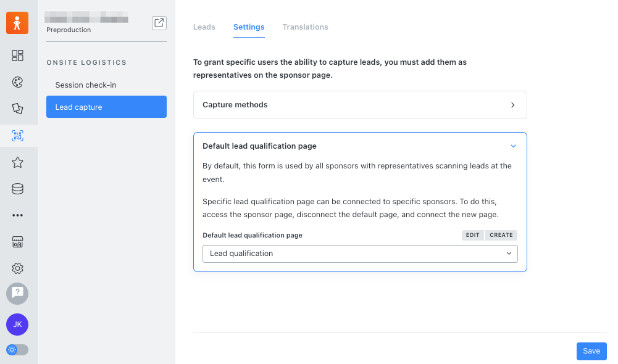Click the orange person logo icon
Screen dimensions: 618x364
[17, 23]
